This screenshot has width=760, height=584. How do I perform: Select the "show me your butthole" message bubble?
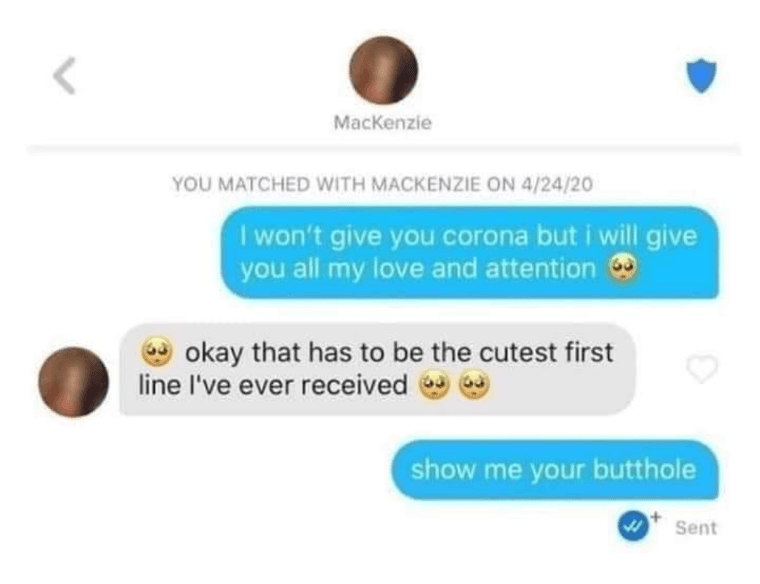(554, 469)
